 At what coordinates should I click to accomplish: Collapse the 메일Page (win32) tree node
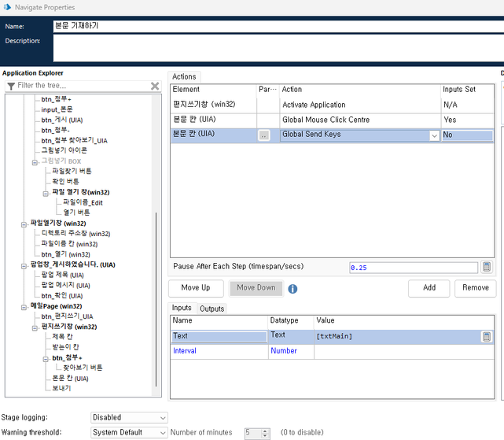[24, 306]
